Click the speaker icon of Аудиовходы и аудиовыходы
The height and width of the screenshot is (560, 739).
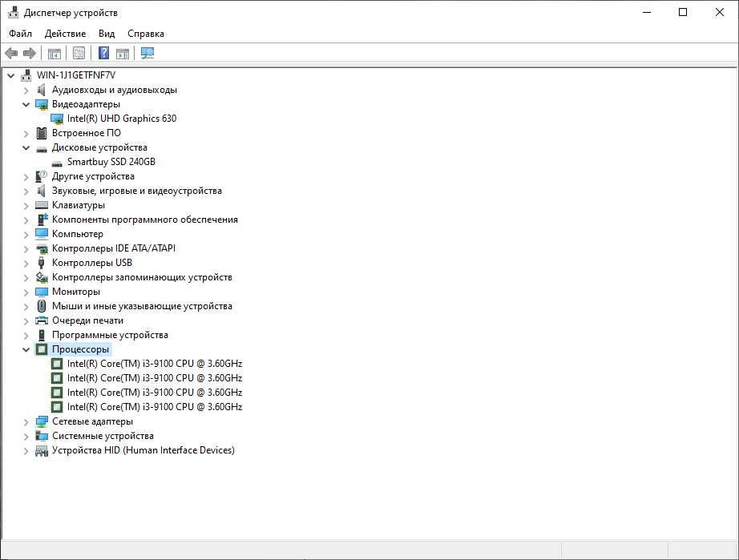point(42,90)
